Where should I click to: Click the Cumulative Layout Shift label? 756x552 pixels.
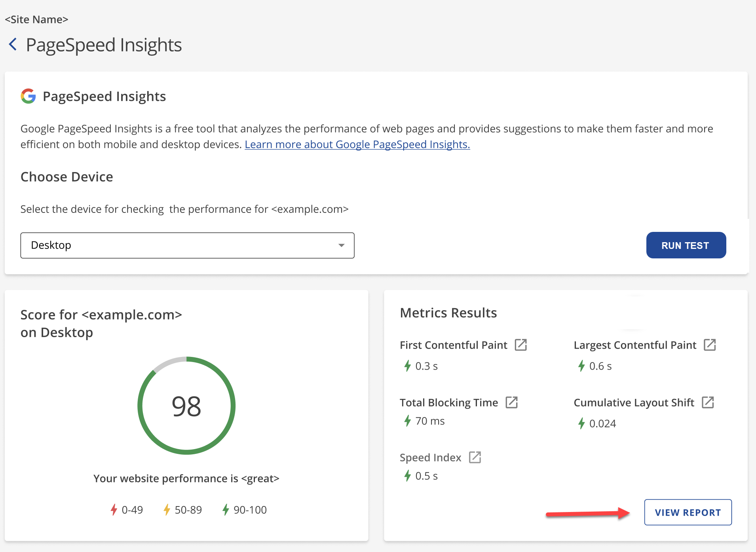[x=634, y=402]
